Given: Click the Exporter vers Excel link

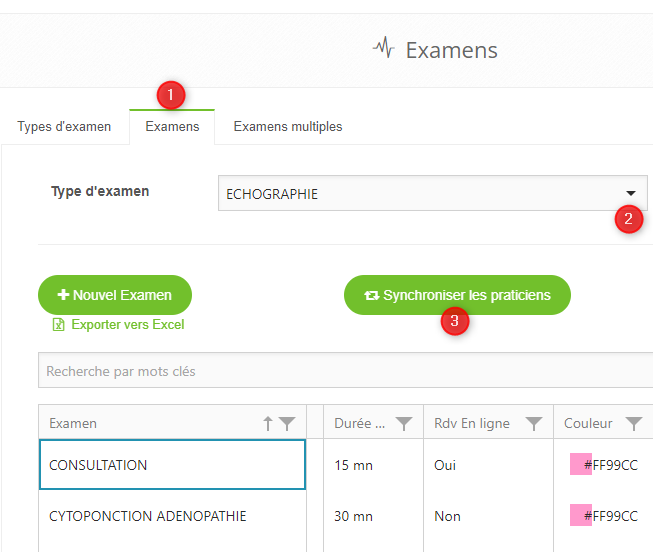Looking at the screenshot, I should (x=127, y=325).
